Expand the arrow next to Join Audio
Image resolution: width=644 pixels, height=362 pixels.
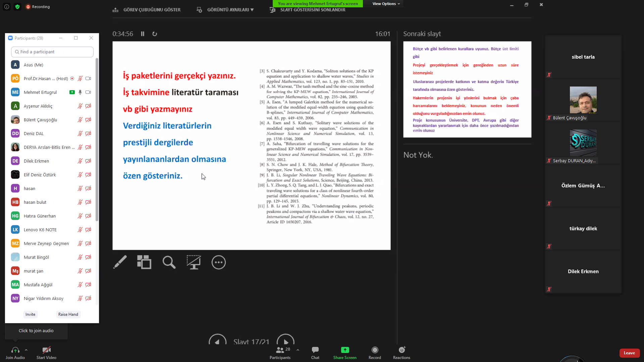(26, 350)
